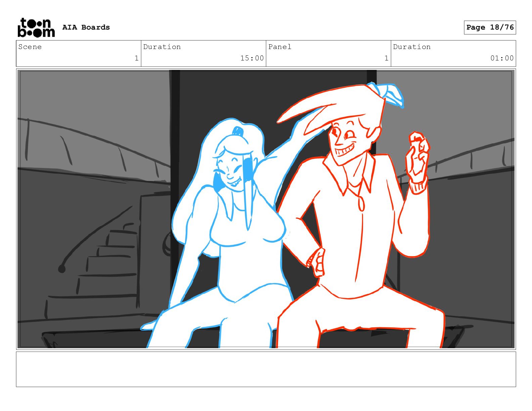This screenshot has width=532, height=411.
Task: Select the scene number 1 value
Action: [x=136, y=58]
